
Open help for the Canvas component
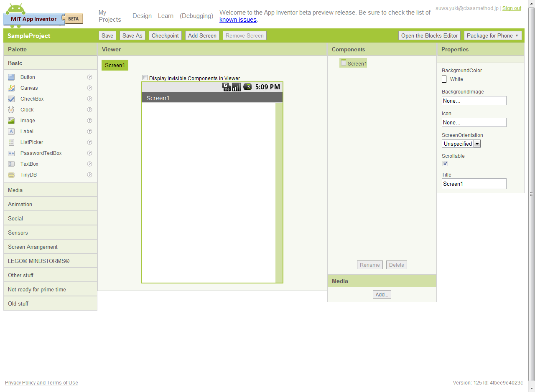tap(89, 88)
